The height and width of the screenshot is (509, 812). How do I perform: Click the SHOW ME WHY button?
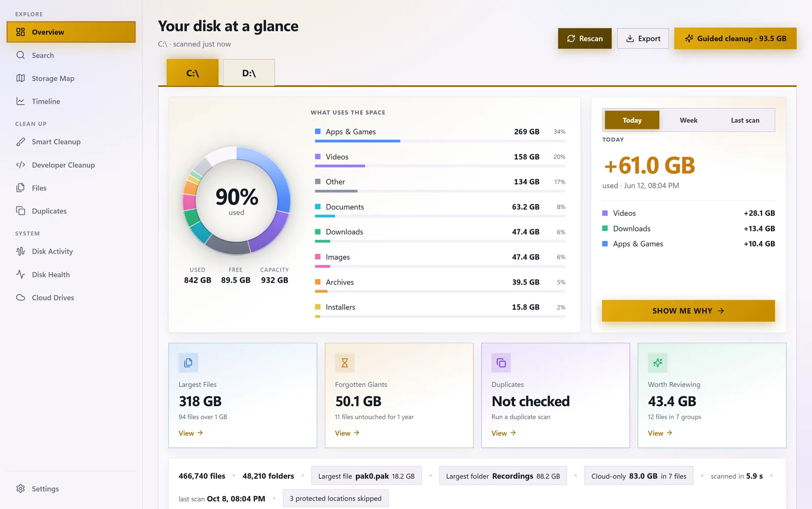tap(688, 311)
